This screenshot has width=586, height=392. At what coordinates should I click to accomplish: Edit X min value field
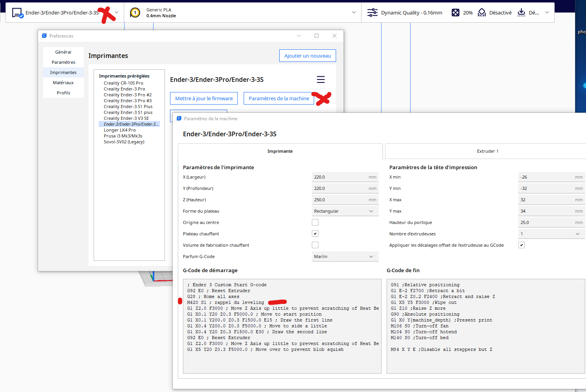(552, 177)
